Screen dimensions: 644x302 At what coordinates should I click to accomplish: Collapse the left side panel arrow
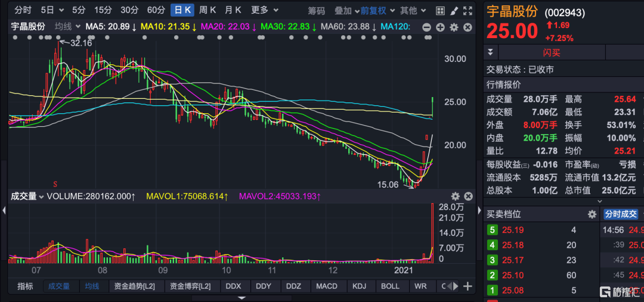tap(4, 210)
